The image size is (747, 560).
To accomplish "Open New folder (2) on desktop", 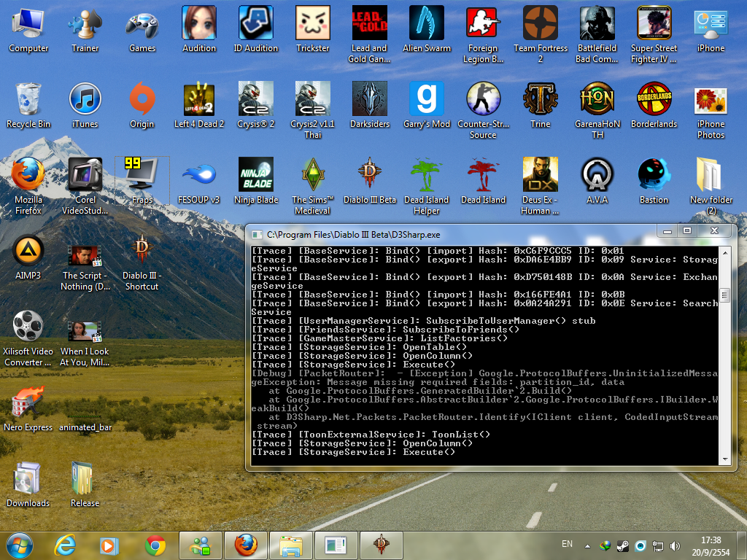I will tap(711, 186).
